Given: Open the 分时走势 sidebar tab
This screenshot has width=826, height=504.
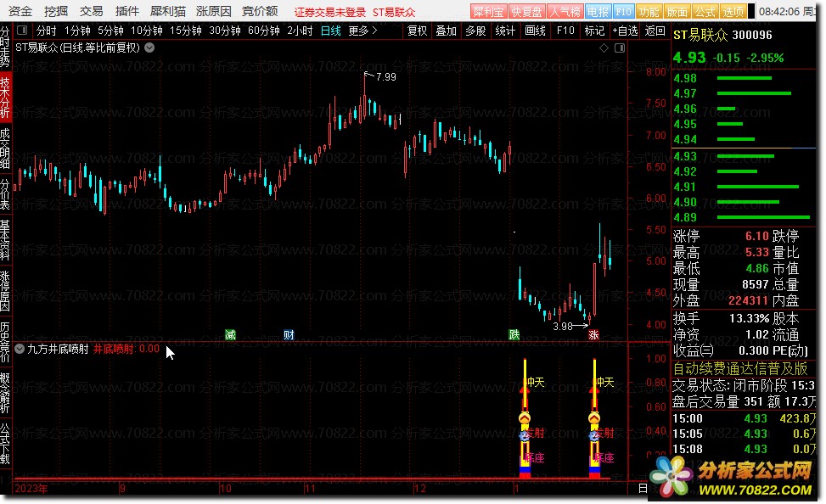Looking at the screenshot, I should click(5, 48).
